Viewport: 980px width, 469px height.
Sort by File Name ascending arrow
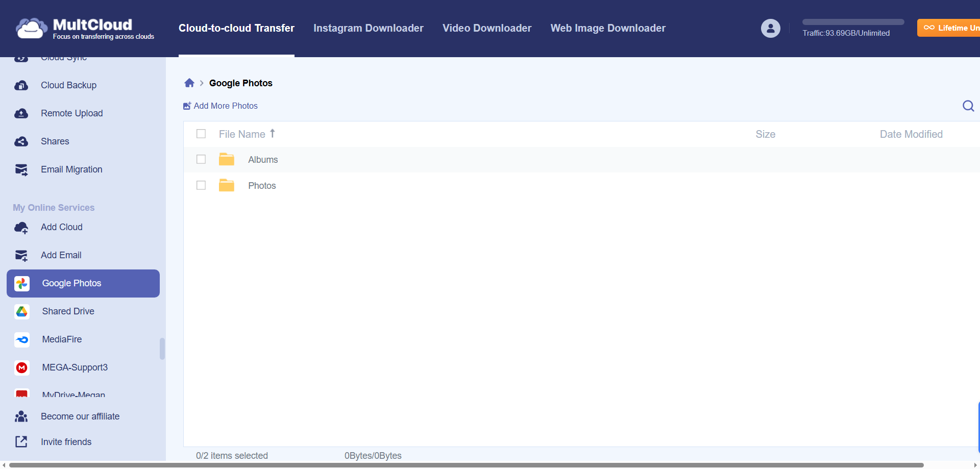[273, 133]
